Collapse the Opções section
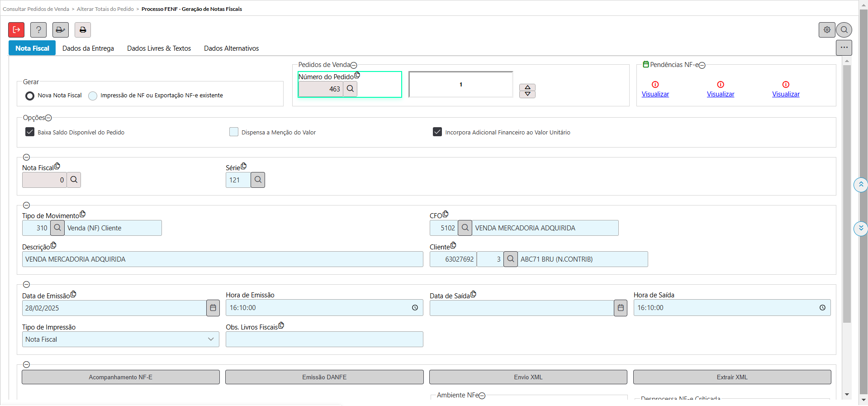The image size is (868, 406). point(48,118)
